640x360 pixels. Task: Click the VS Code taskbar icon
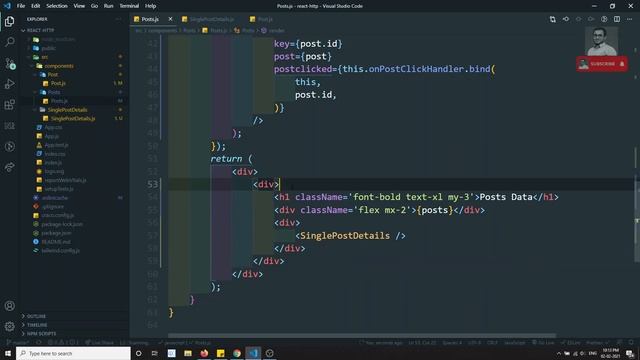coord(253,353)
